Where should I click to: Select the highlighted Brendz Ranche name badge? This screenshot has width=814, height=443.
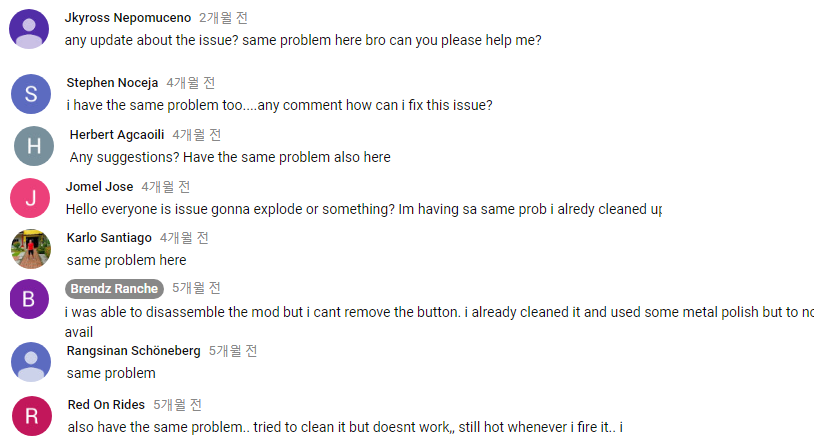114,289
